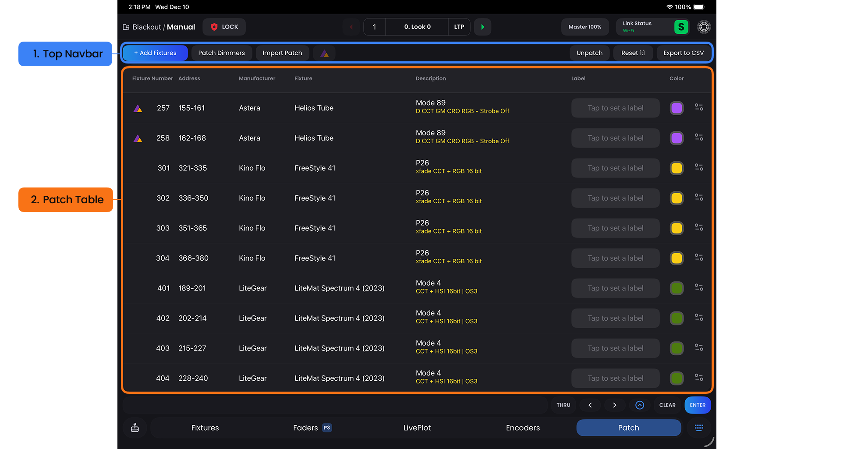Expand the blue circled up-chevron button
The image size is (868, 449).
(639, 405)
